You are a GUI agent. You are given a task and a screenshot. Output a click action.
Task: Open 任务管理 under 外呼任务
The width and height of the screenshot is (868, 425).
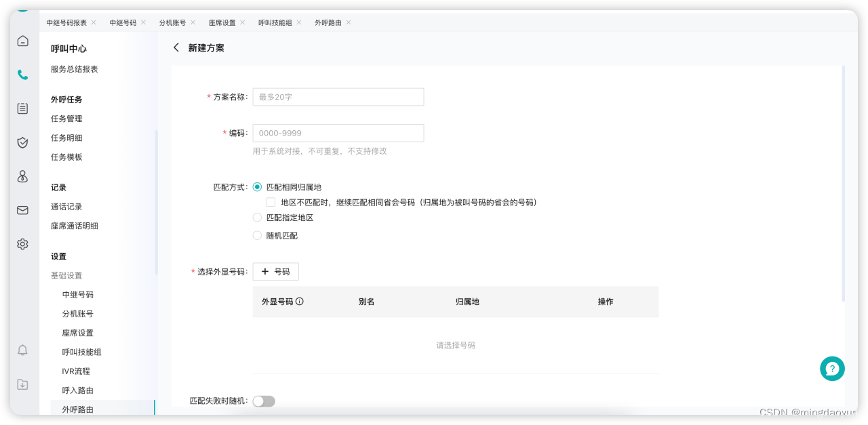click(65, 118)
